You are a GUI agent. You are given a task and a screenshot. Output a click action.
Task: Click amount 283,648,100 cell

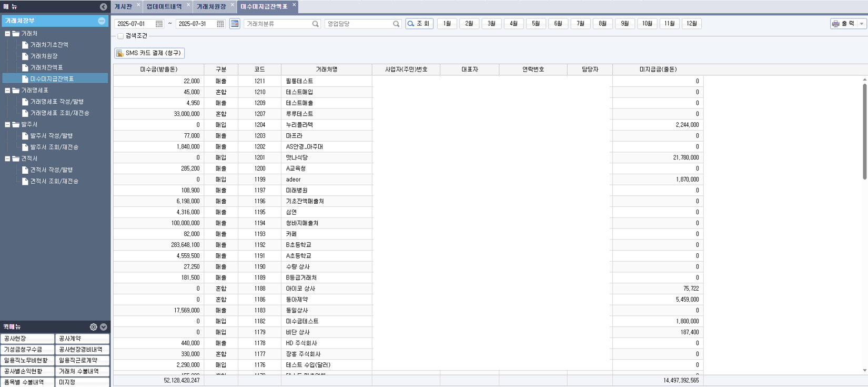[x=158, y=245]
